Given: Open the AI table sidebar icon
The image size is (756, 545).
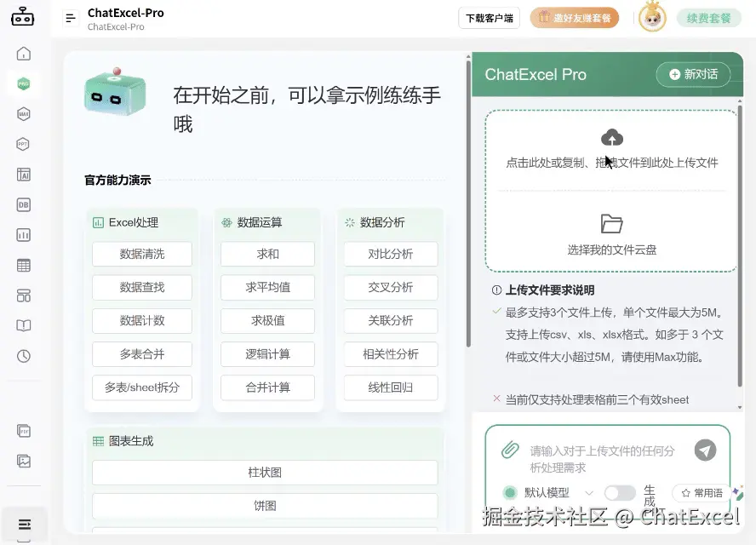Looking at the screenshot, I should 23,175.
